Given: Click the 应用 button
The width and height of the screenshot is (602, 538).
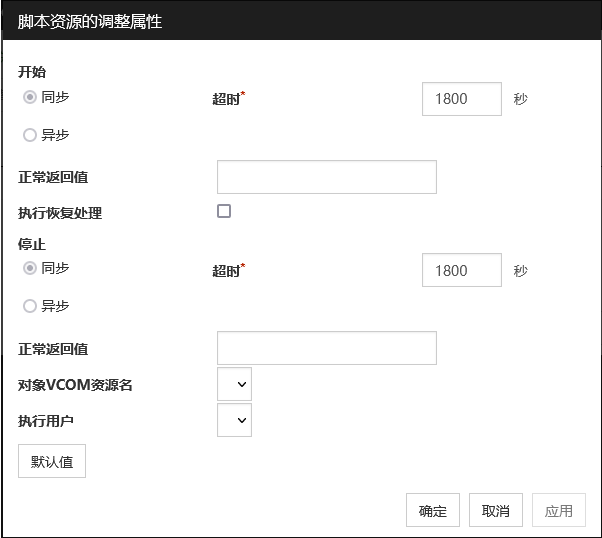Looking at the screenshot, I should (558, 510).
